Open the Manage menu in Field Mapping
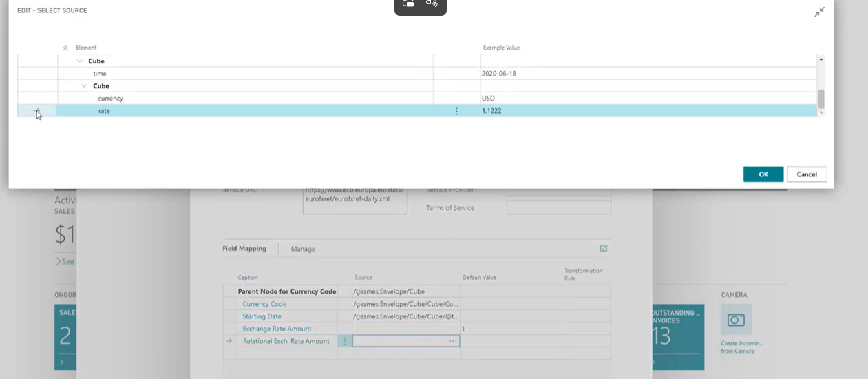868x379 pixels. click(x=303, y=249)
